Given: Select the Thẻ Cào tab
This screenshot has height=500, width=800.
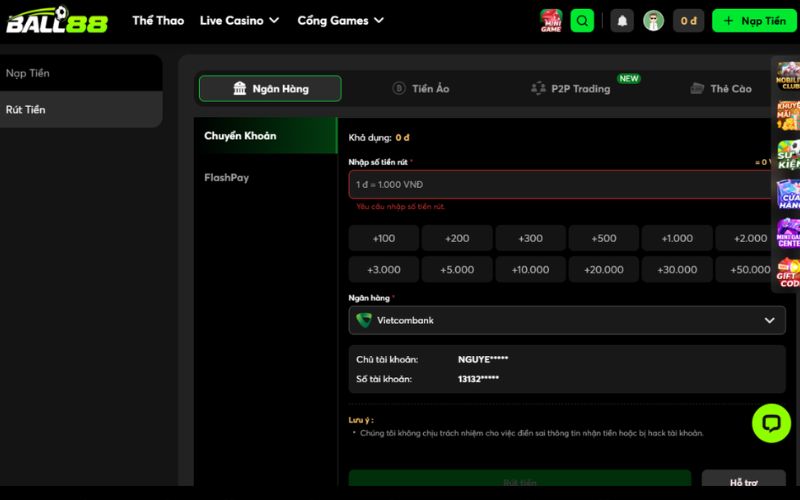Looking at the screenshot, I should 721,89.
